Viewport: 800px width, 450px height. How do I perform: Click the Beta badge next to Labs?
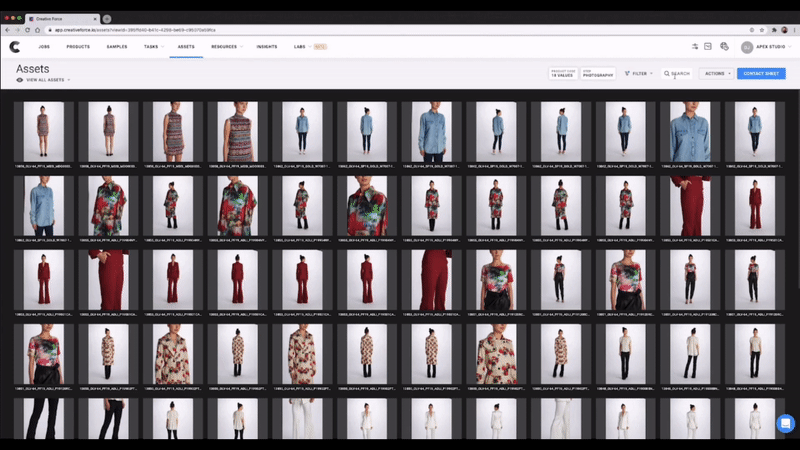click(320, 47)
